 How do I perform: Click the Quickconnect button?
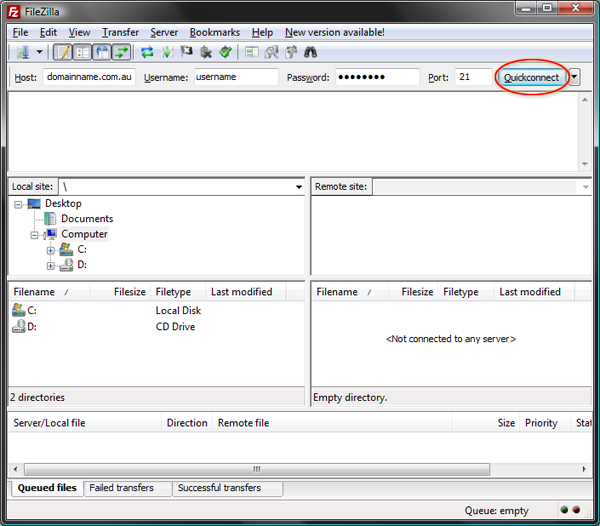click(531, 78)
